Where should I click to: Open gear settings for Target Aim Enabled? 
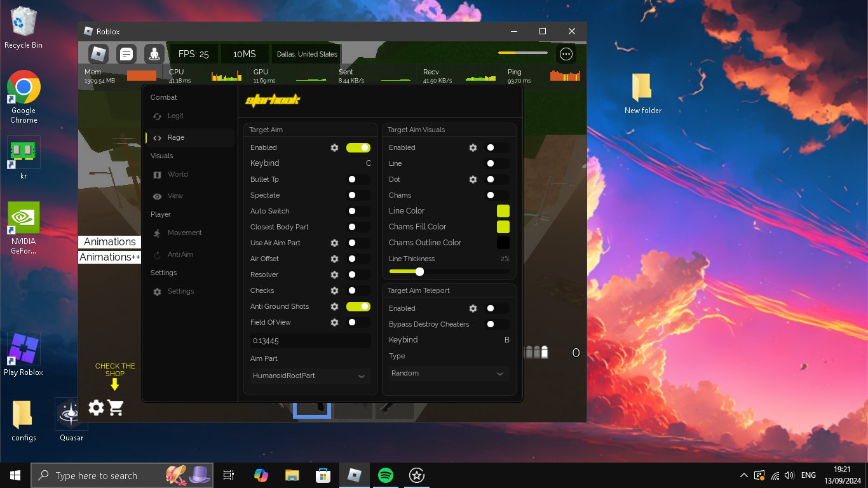click(334, 147)
